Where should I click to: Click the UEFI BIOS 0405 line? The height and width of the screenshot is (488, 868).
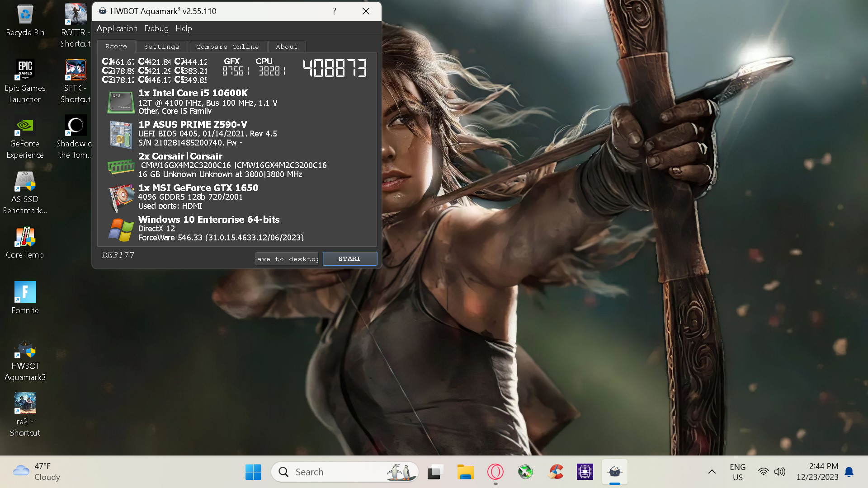point(208,134)
